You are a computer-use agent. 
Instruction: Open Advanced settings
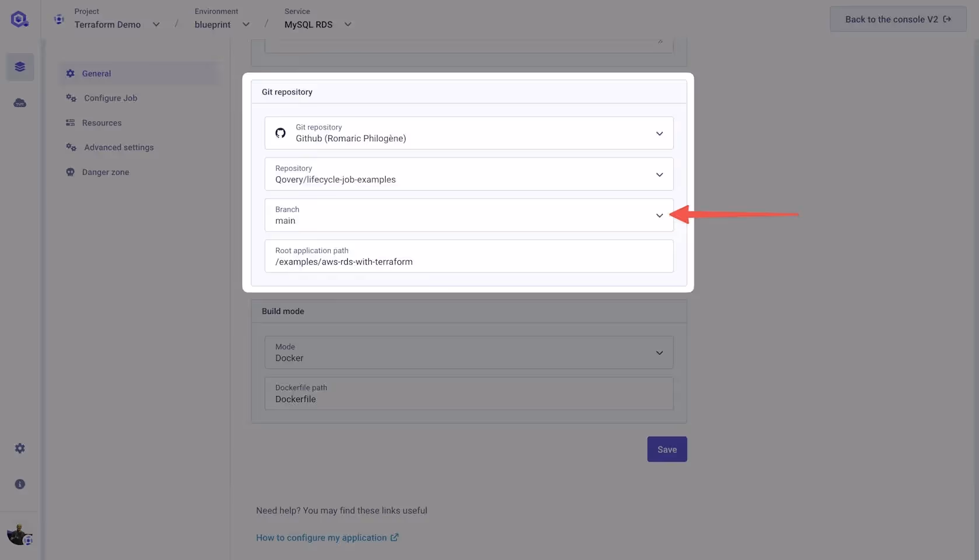tap(118, 147)
